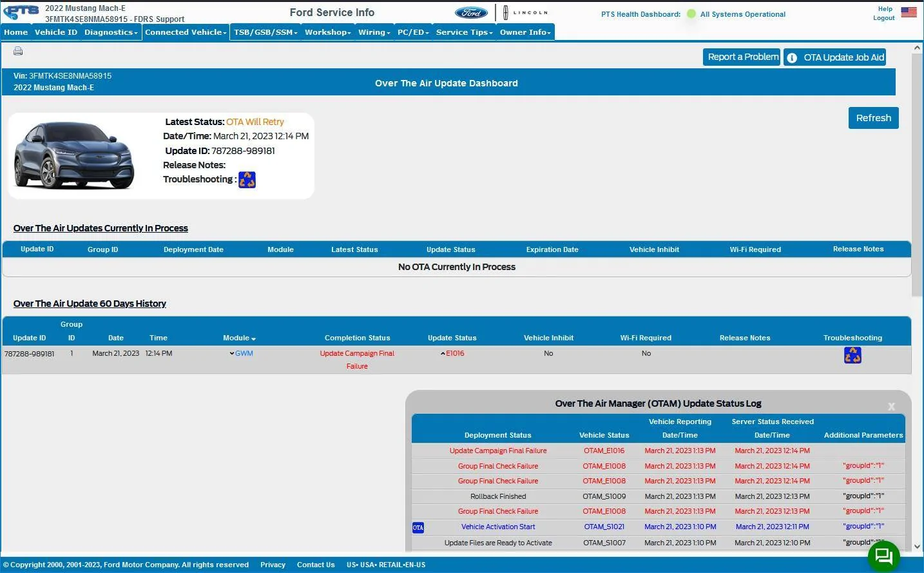Click the scroll down arrow of the page
924x573 pixels.
[918, 547]
